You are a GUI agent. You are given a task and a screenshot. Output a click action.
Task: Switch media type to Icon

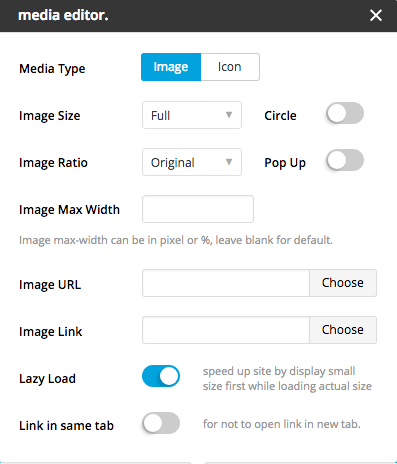click(x=230, y=67)
